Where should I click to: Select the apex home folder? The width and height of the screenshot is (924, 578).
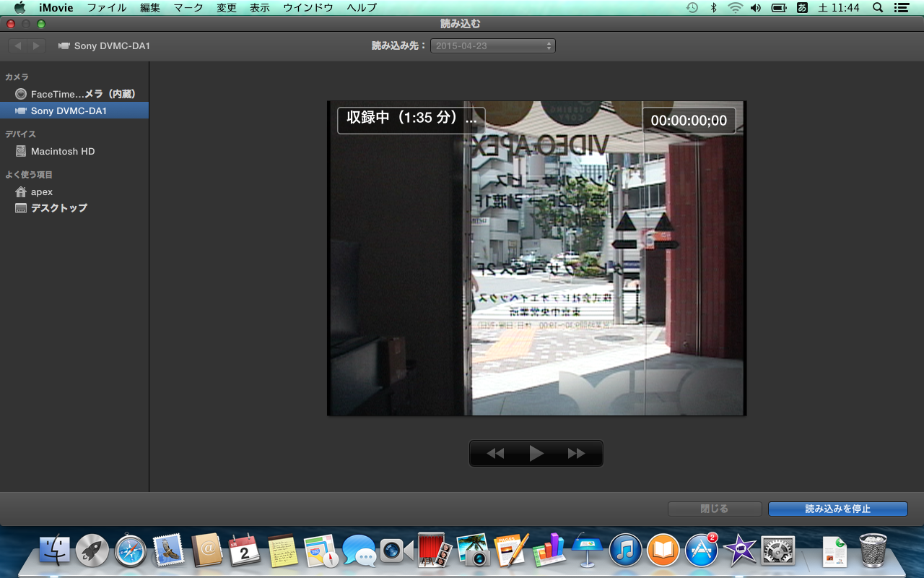click(x=74, y=191)
